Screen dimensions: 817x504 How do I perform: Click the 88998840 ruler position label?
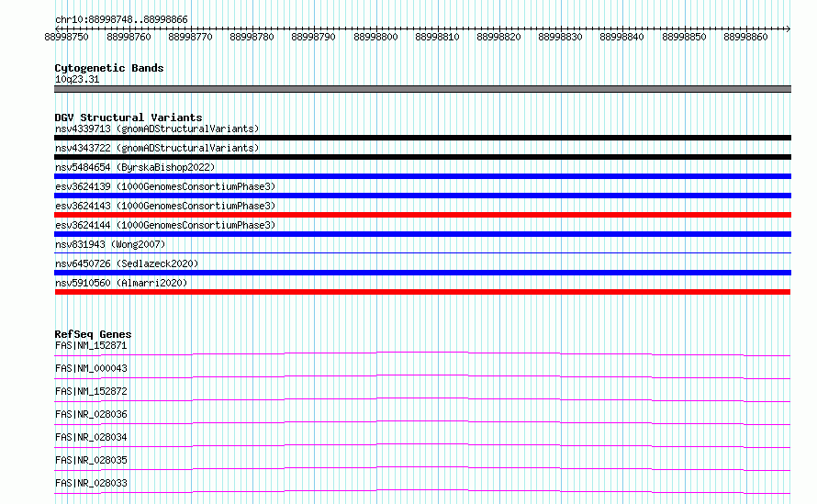click(621, 37)
